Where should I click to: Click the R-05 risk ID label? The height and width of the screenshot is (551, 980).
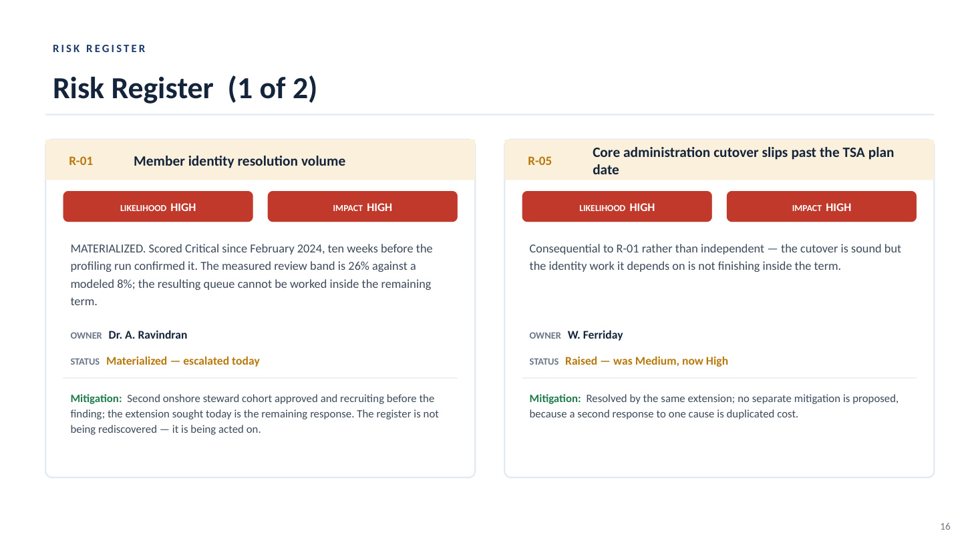[540, 161]
